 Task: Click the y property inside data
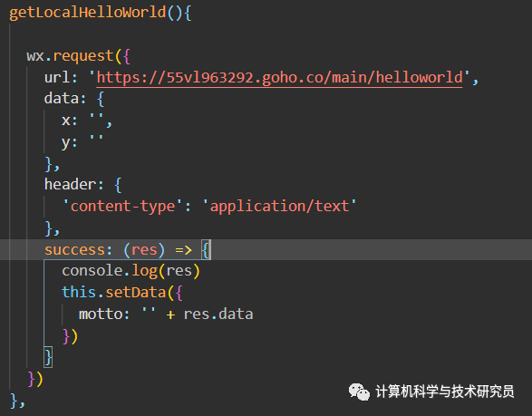point(66,143)
